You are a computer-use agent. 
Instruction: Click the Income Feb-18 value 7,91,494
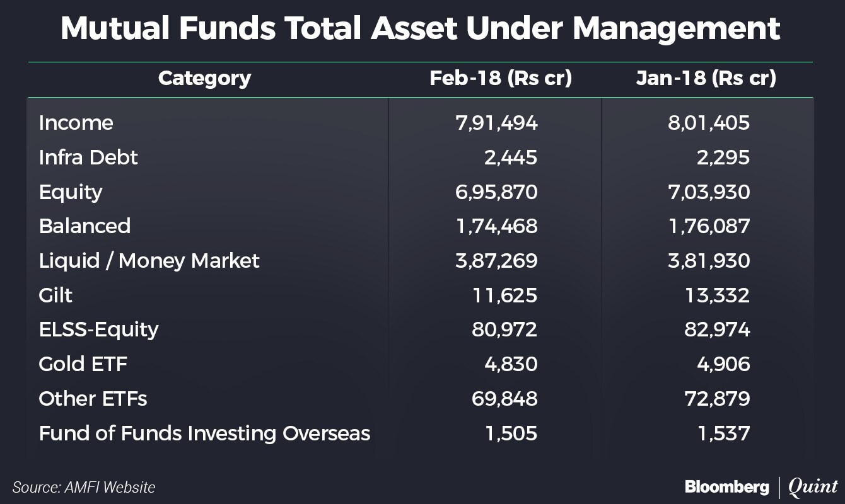tap(496, 122)
